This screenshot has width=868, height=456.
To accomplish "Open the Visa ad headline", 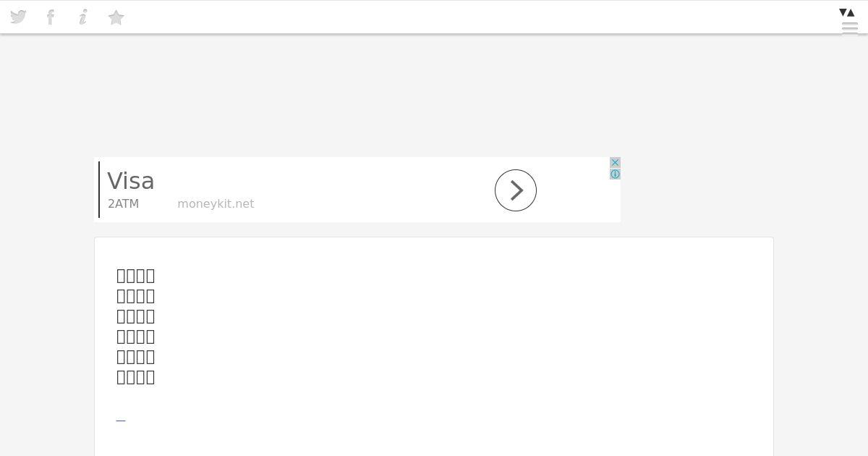I will (131, 181).
